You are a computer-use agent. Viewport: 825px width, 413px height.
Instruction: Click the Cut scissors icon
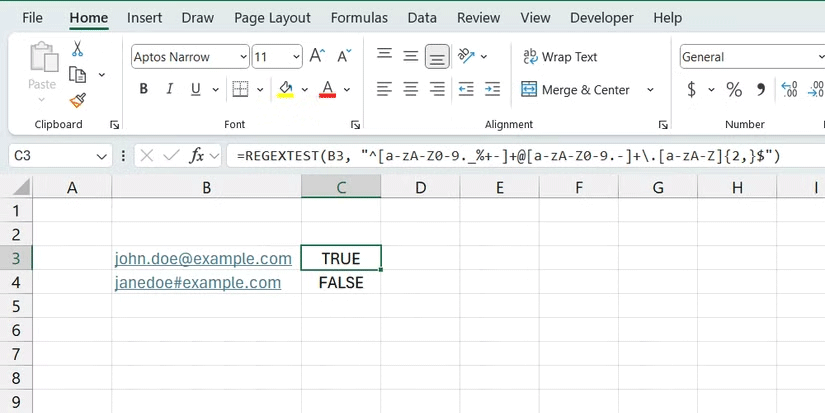point(78,49)
